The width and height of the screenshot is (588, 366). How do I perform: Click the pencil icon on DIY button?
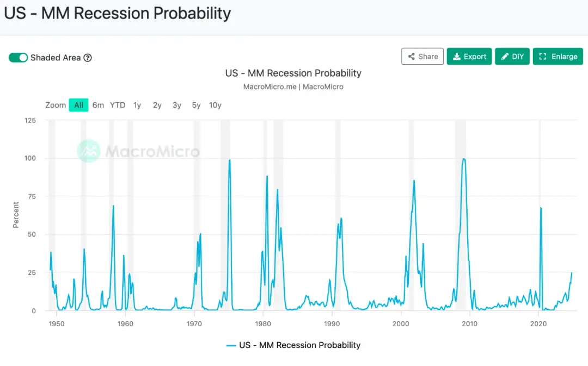(x=505, y=56)
